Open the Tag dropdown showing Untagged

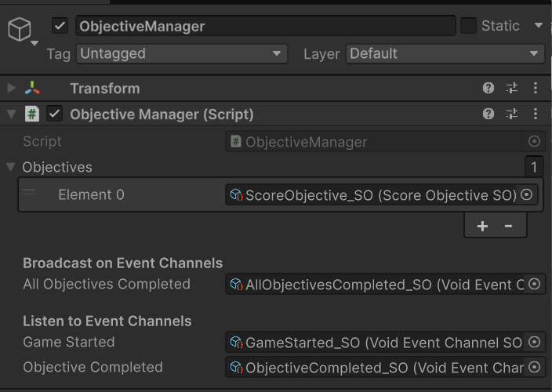[x=182, y=53]
